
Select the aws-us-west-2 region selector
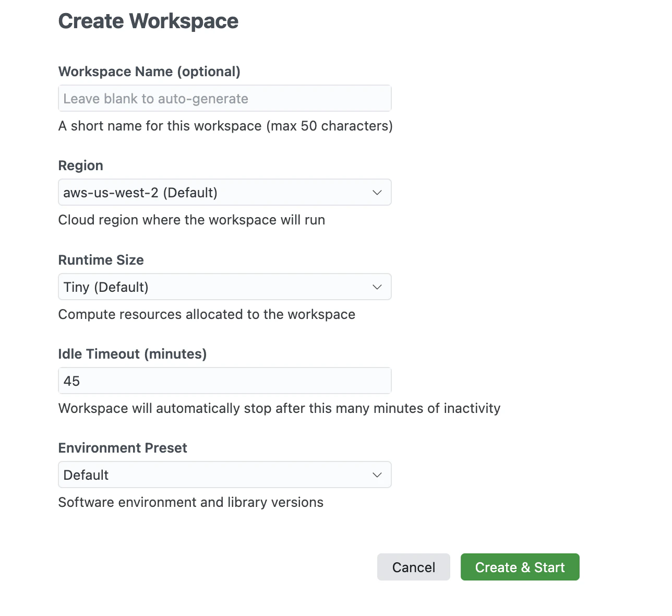click(x=224, y=192)
